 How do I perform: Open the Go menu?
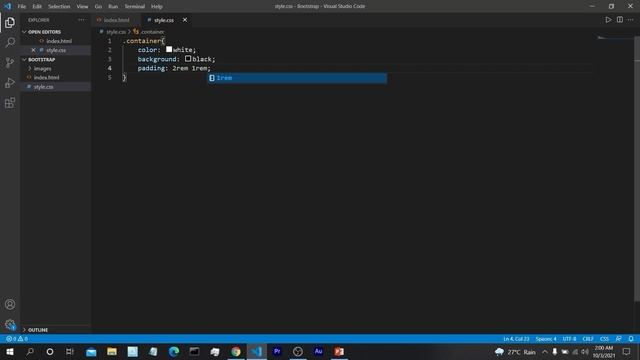pyautogui.click(x=98, y=6)
